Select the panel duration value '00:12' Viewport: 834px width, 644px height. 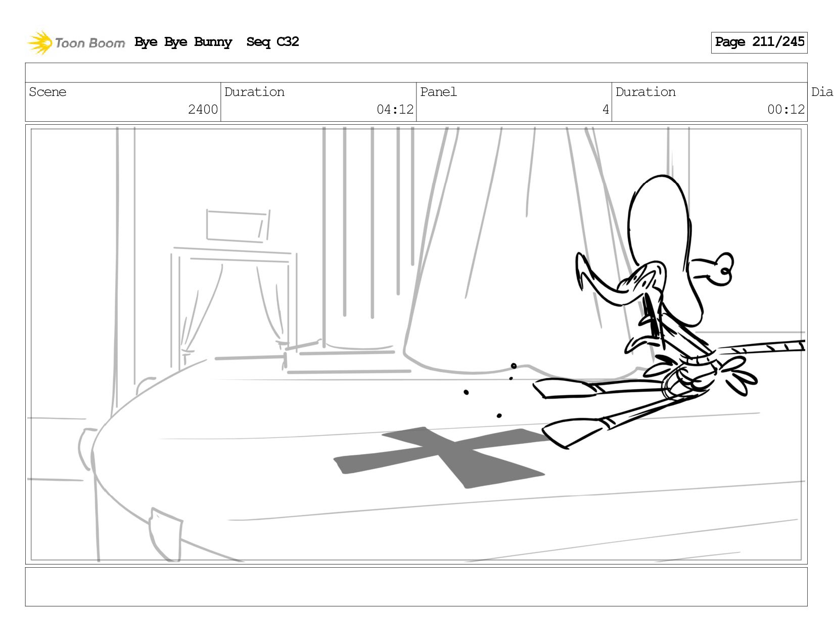785,110
